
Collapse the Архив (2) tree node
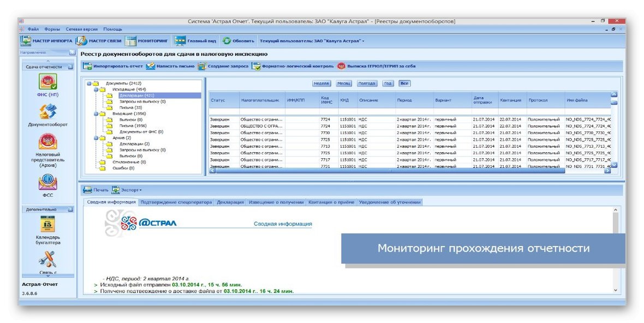96,138
